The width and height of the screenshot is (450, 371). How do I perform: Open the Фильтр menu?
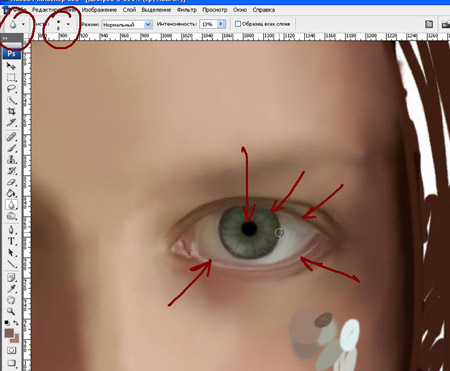coord(187,10)
